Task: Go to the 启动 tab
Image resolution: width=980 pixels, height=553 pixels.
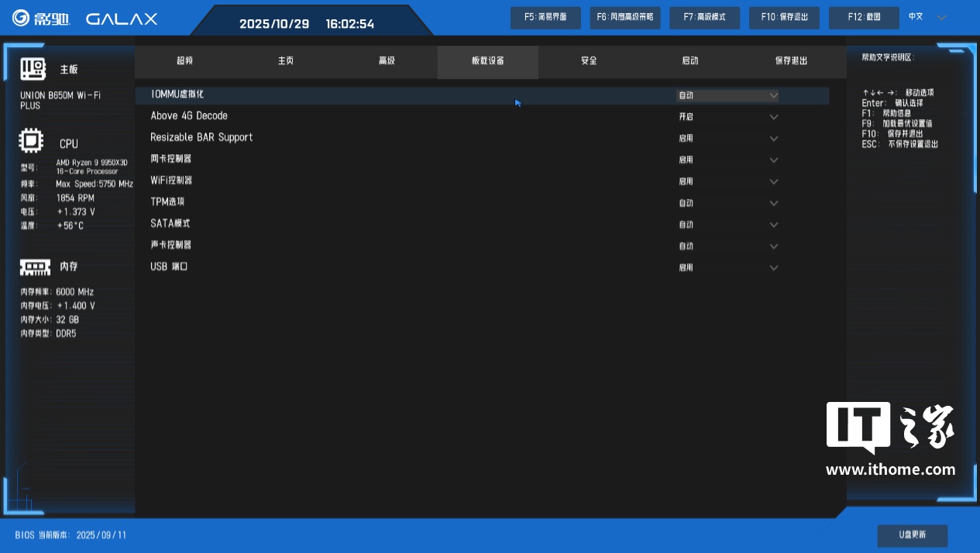Action: click(689, 61)
